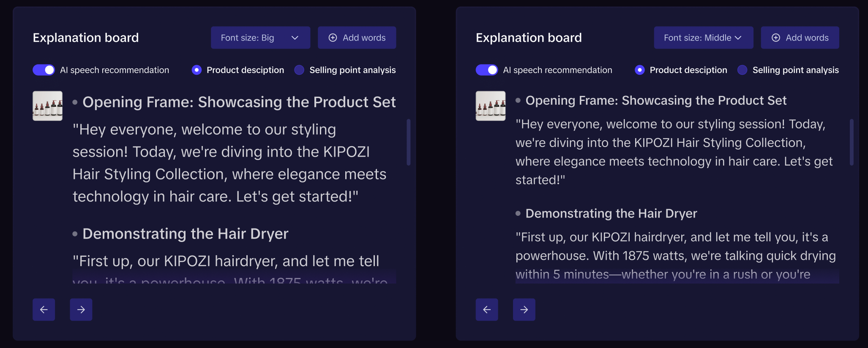Toggle AI speech recommendation in Middle font panel
Viewport: 868px width, 348px height.
487,70
